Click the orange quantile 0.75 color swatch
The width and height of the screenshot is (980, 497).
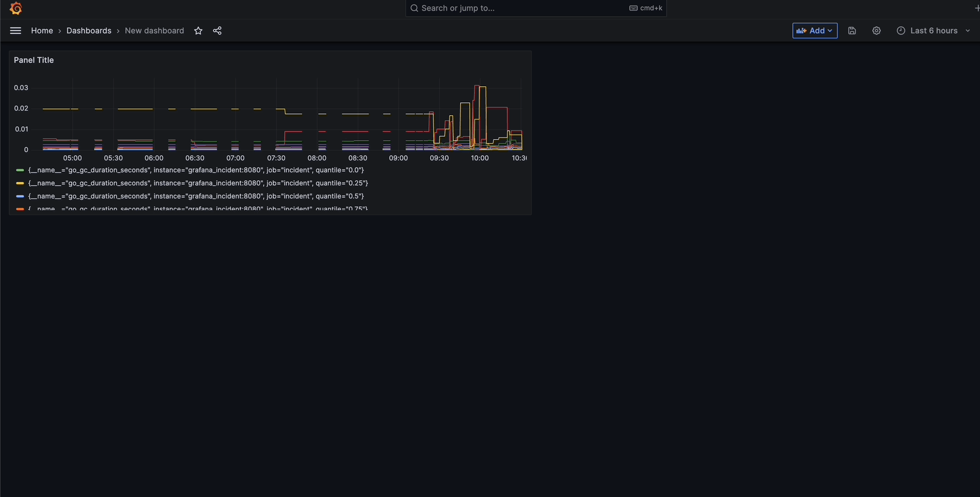pos(20,209)
